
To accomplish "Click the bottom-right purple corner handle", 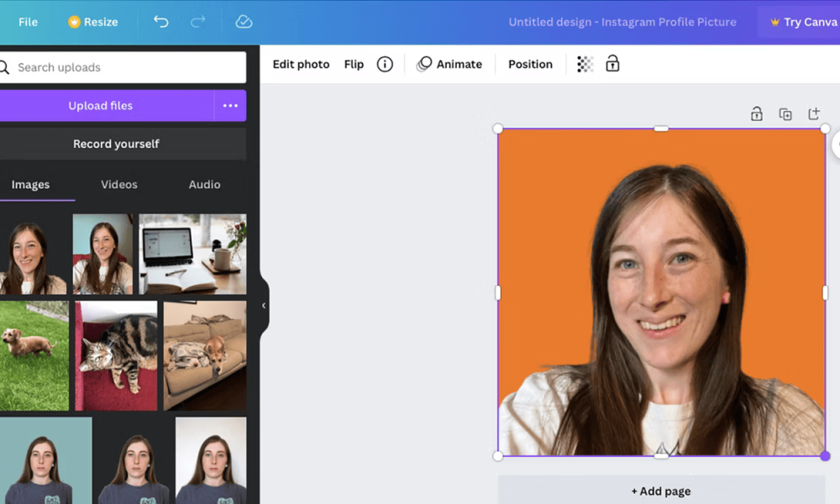I will pos(825,456).
